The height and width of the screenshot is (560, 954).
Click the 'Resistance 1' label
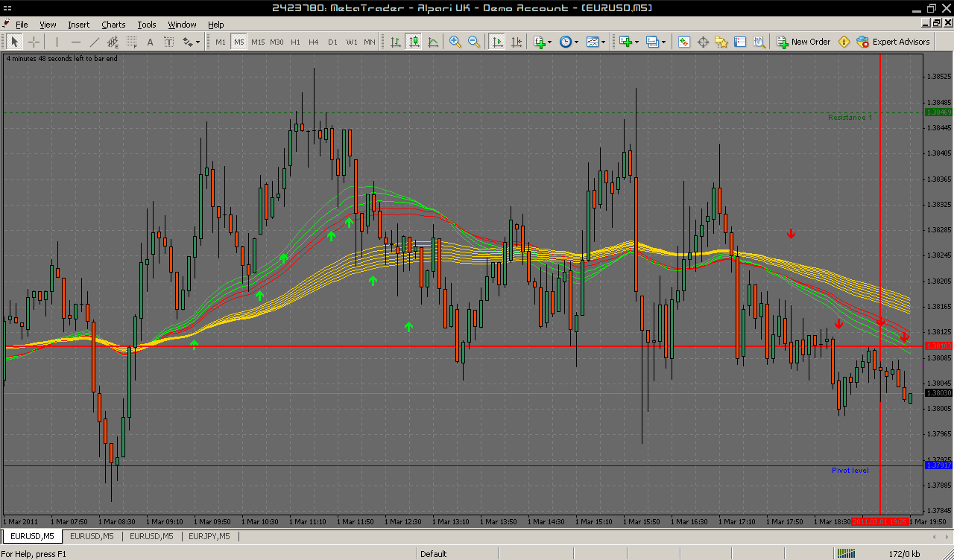(850, 117)
